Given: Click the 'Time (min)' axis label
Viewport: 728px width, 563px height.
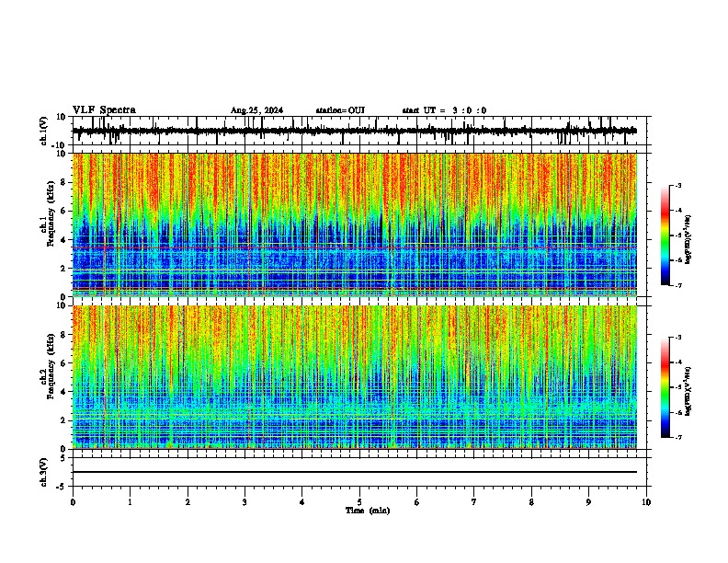Looking at the screenshot, I should [x=368, y=511].
